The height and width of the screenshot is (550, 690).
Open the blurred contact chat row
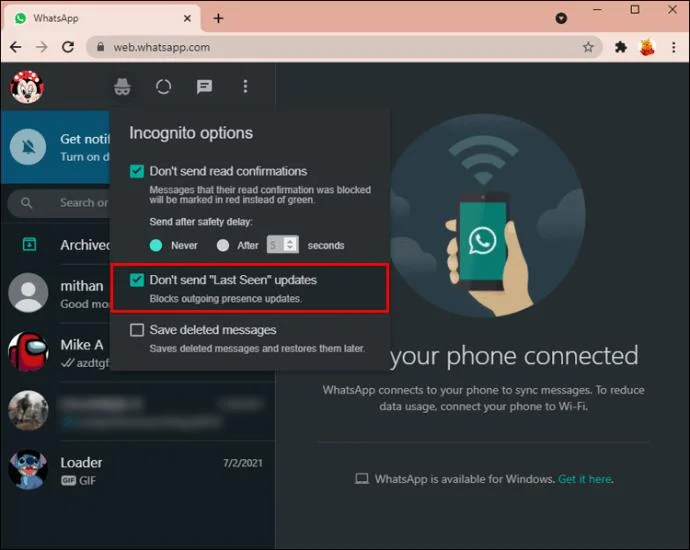138,411
